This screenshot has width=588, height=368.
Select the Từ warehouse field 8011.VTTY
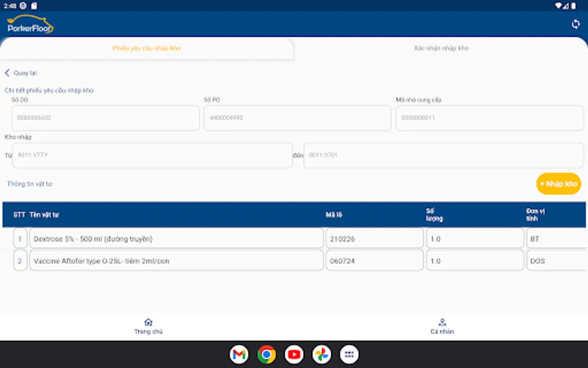point(152,155)
